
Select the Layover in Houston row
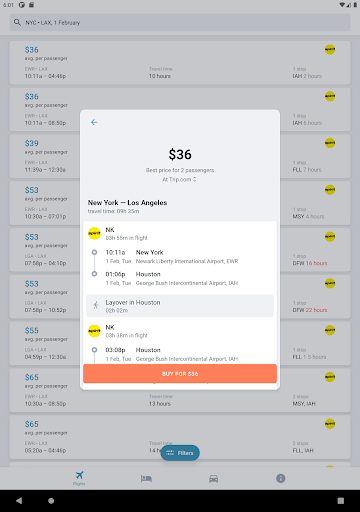pyautogui.click(x=180, y=306)
